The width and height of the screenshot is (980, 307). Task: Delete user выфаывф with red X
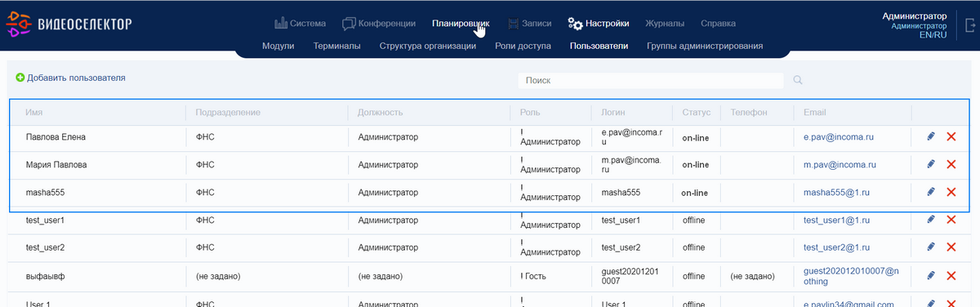click(951, 276)
